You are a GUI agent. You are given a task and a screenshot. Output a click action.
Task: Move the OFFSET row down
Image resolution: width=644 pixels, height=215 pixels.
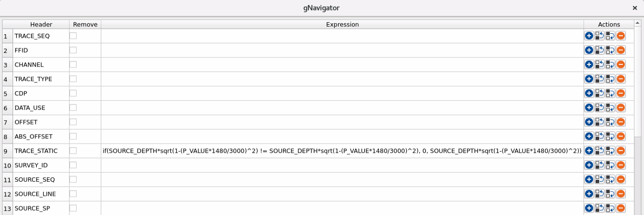(610, 122)
